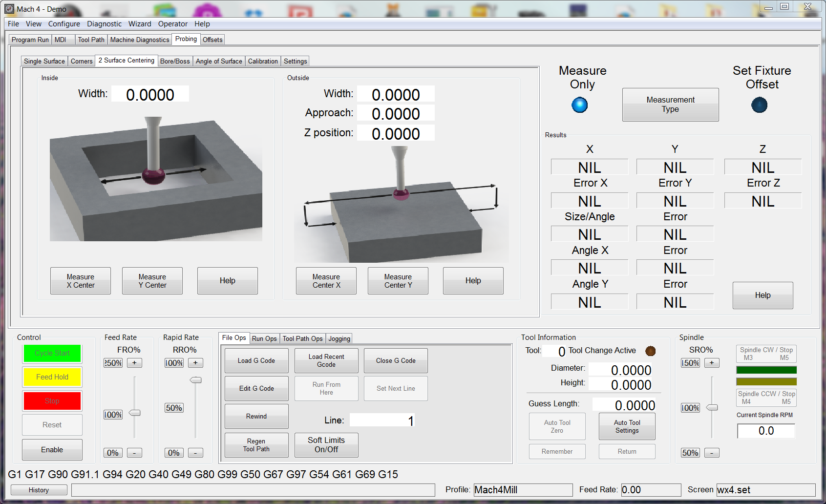Set rapid rate override to 50%
The image size is (826, 504).
(174, 408)
